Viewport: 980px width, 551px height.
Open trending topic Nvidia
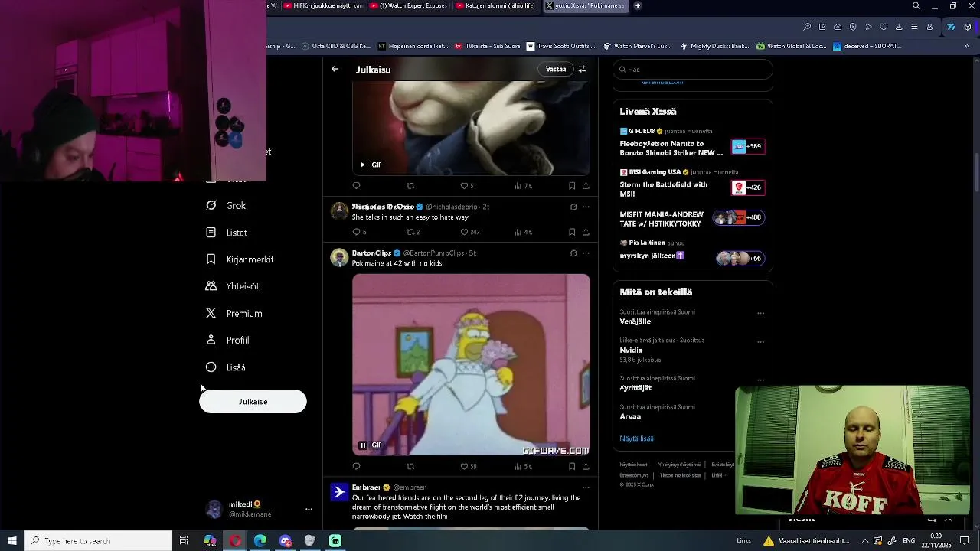pos(631,350)
